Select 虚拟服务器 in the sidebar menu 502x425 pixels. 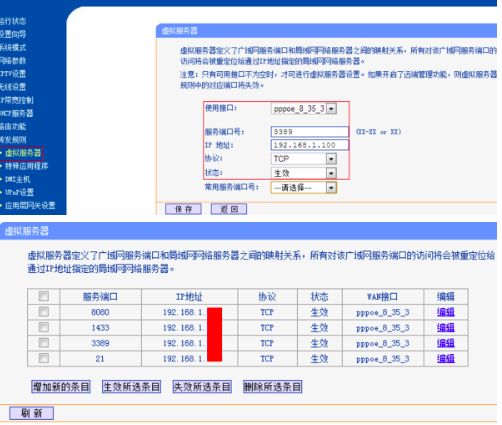23,153
